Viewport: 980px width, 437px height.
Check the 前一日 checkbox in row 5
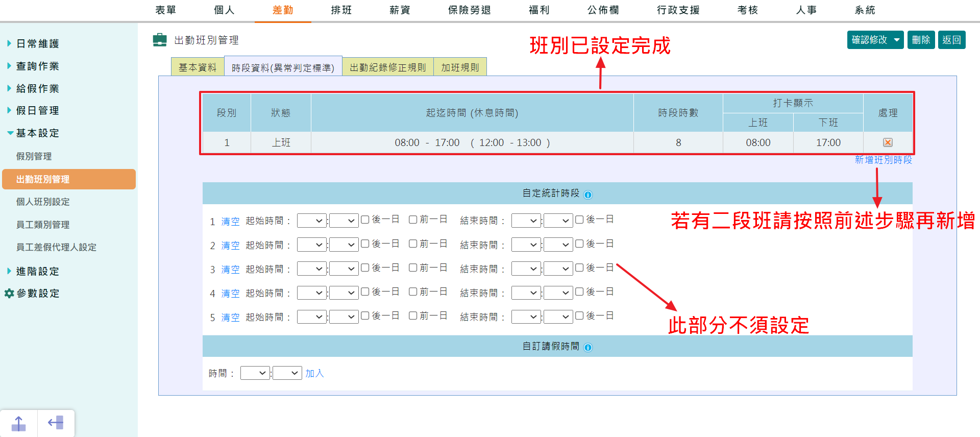pyautogui.click(x=413, y=316)
